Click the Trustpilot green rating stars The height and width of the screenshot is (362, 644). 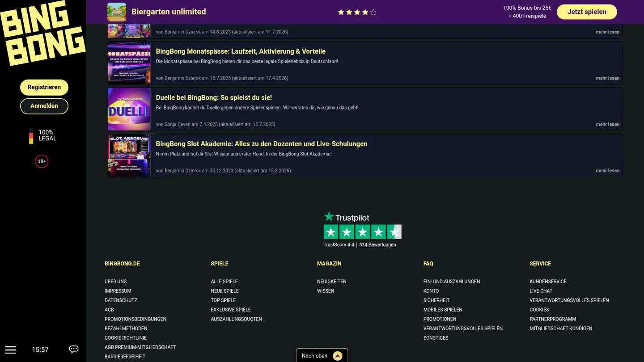[x=363, y=232]
